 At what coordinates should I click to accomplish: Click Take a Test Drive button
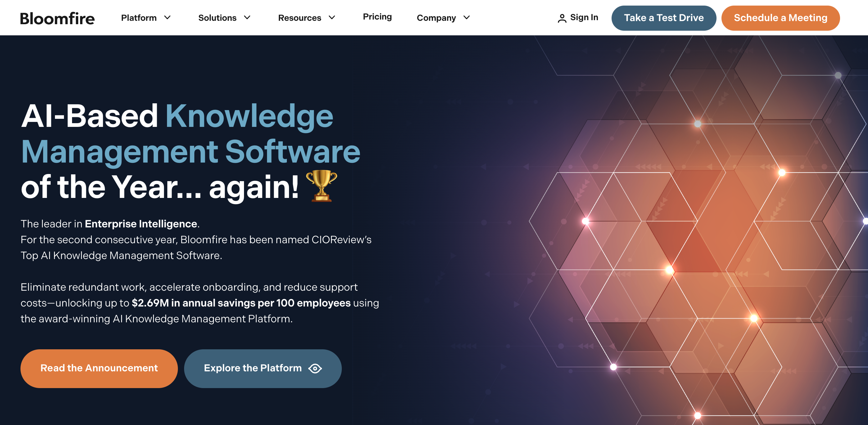coord(663,18)
